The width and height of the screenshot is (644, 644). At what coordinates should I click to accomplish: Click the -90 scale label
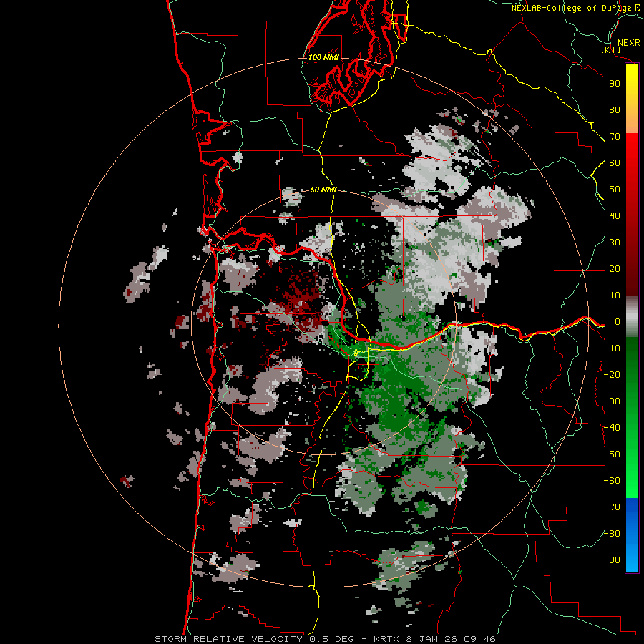point(612,560)
